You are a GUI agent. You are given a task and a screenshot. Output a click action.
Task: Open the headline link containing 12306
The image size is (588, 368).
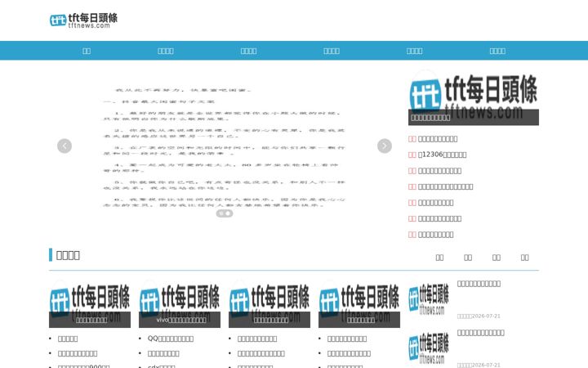coord(442,155)
